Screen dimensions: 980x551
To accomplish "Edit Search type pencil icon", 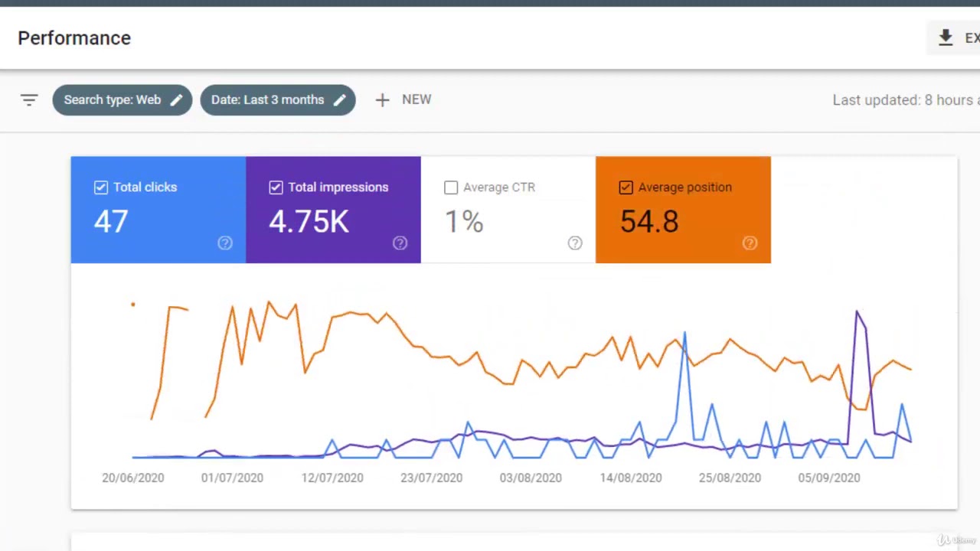I will click(x=176, y=99).
